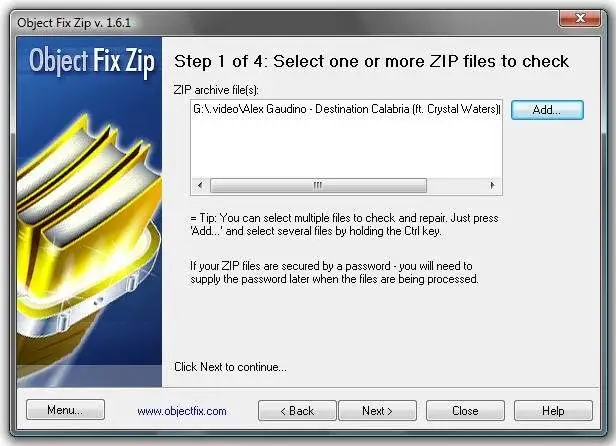Select the Alex Gaudino file entry in list

[x=346, y=109]
